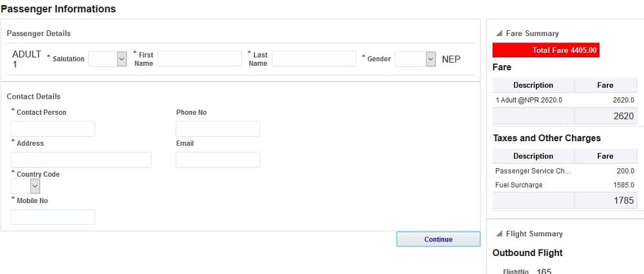Viewport: 644px width, 274px height.
Task: Select the 1 Adult @NPR 2620.0 row
Action: (x=565, y=100)
